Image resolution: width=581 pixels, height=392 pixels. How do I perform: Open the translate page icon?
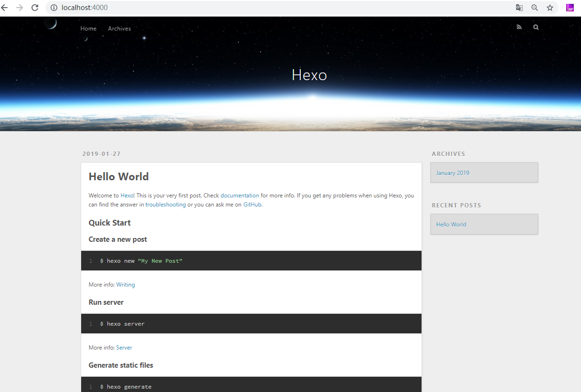(x=519, y=8)
